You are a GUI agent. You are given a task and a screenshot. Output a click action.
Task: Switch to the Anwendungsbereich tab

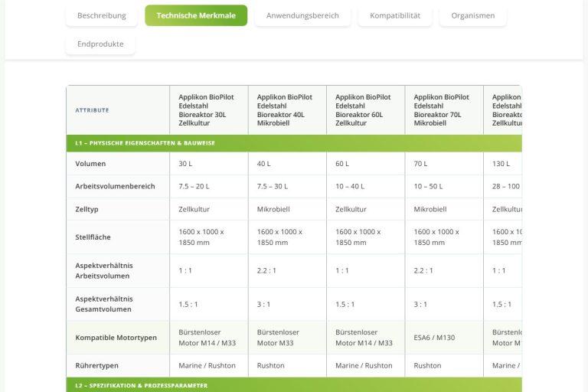click(302, 15)
